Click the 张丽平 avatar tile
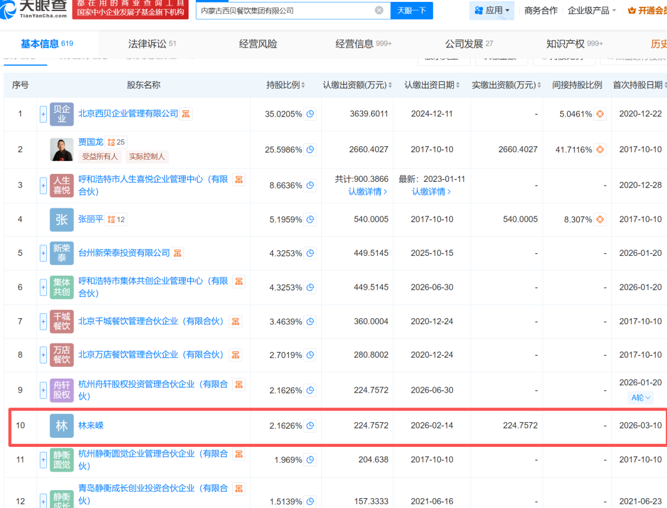 [62, 219]
